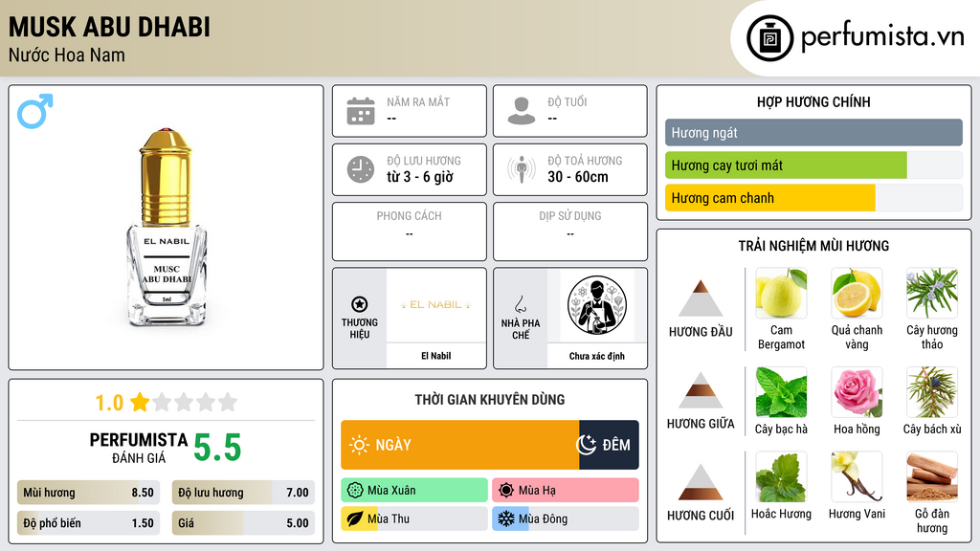Viewport: 980px width, 551px height.
Task: Select the Quả chanh vàng lemon image
Action: [857, 293]
